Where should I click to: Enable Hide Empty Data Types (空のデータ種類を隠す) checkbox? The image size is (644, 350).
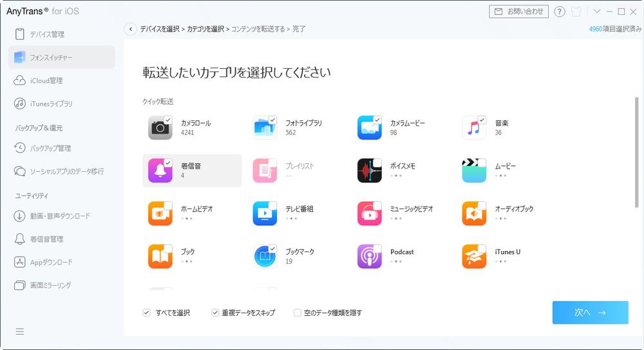[298, 313]
